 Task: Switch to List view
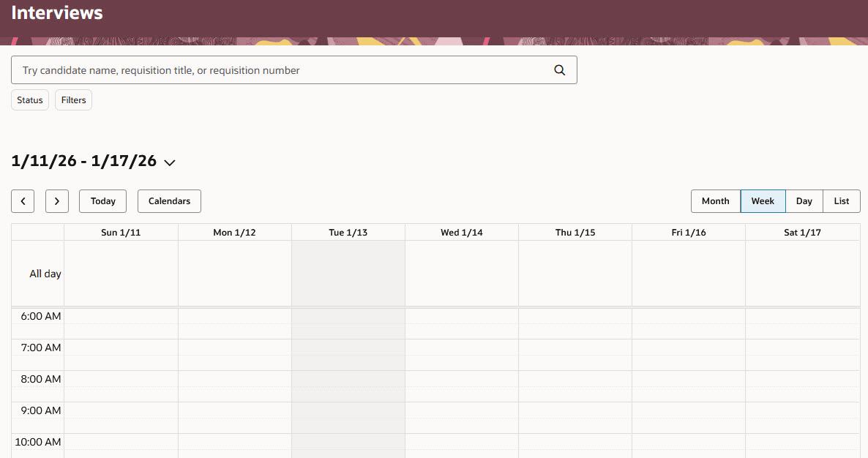click(x=842, y=201)
